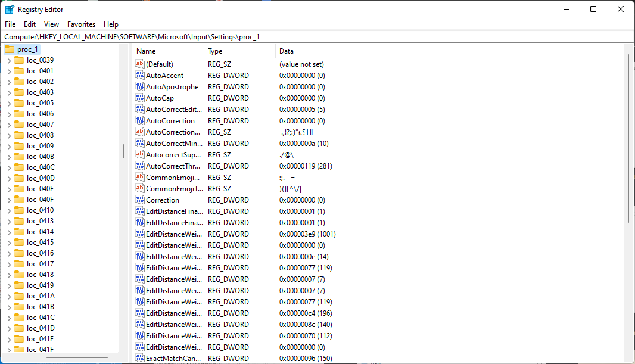This screenshot has height=364, width=635.
Task: Expand the loc_041D tree node
Action: pos(9,329)
